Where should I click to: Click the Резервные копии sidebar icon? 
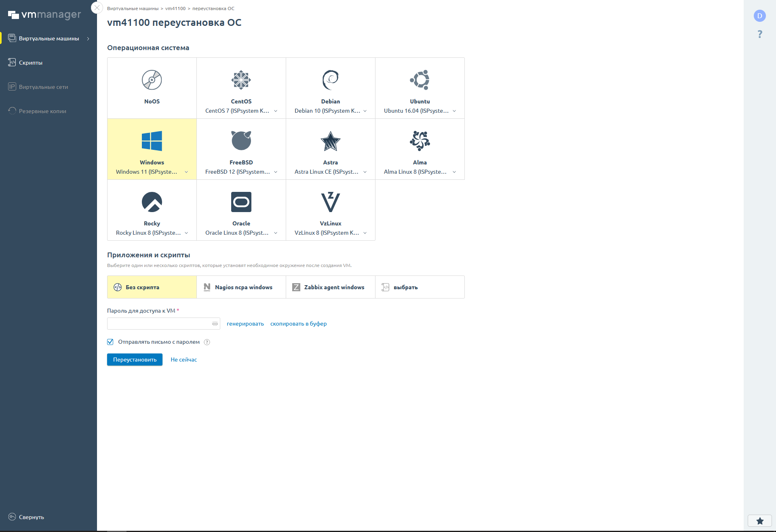pyautogui.click(x=12, y=111)
